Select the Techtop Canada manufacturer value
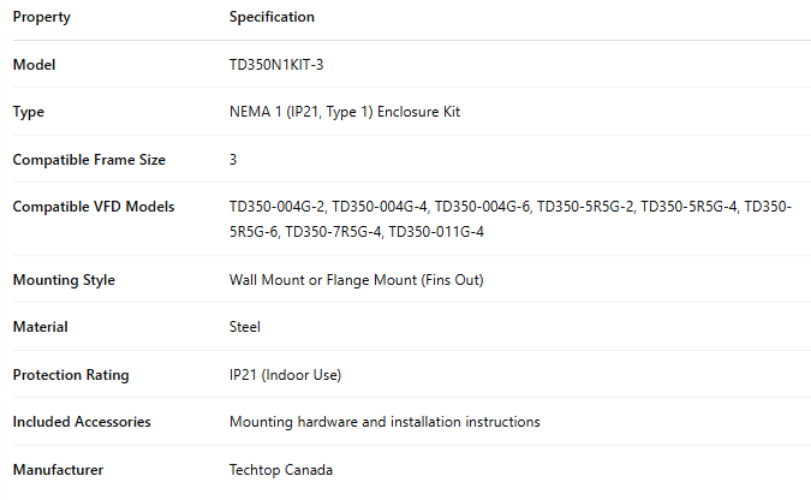 coord(281,470)
